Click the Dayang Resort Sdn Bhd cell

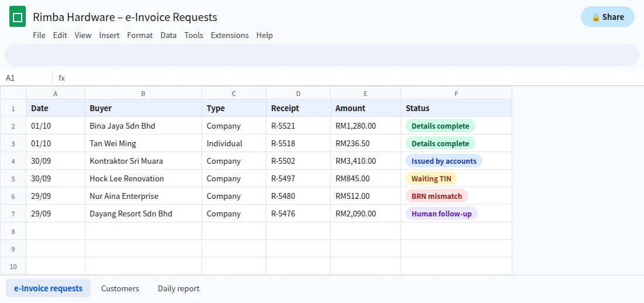(143, 214)
